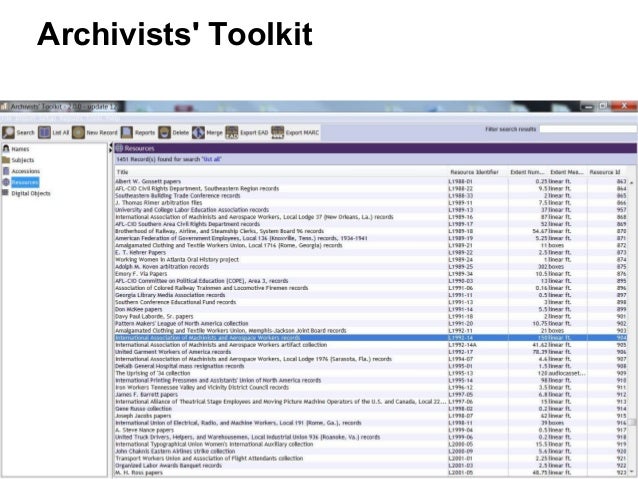
Task: Create a record with New Record icon
Action: 79,132
